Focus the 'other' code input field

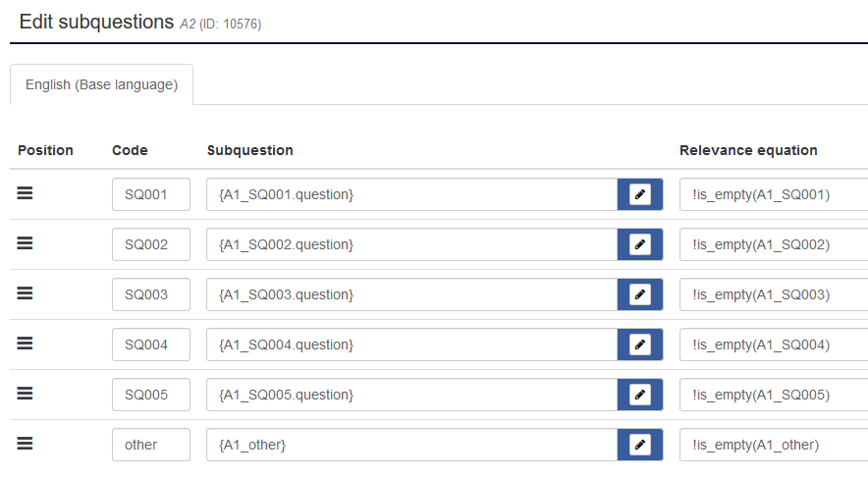(x=150, y=445)
